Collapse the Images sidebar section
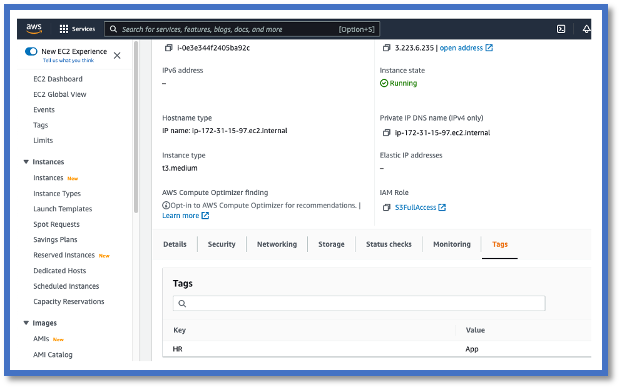This screenshot has height=390, width=622. click(26, 323)
